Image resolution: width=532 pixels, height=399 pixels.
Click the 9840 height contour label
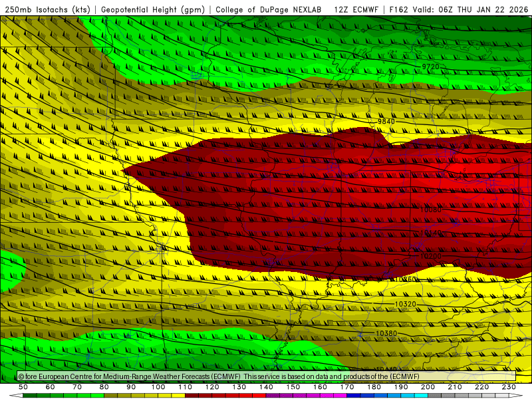(x=386, y=122)
